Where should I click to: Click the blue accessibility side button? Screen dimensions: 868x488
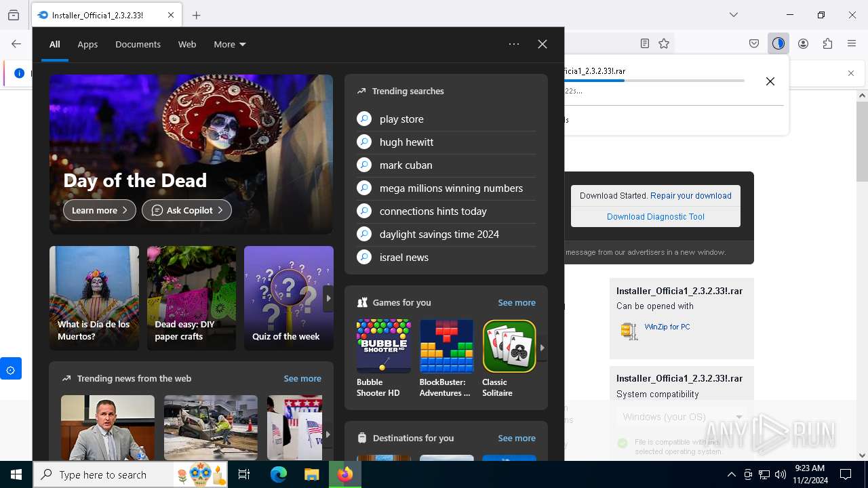pos(11,369)
